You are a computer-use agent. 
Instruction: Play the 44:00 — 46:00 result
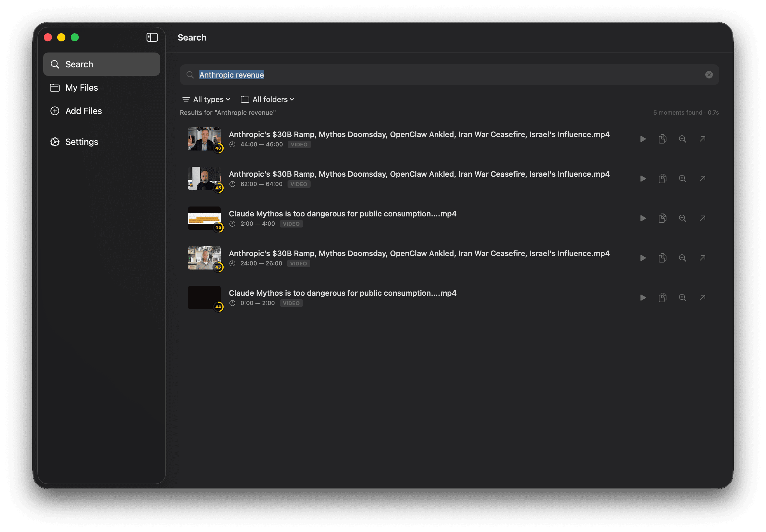[x=643, y=139]
